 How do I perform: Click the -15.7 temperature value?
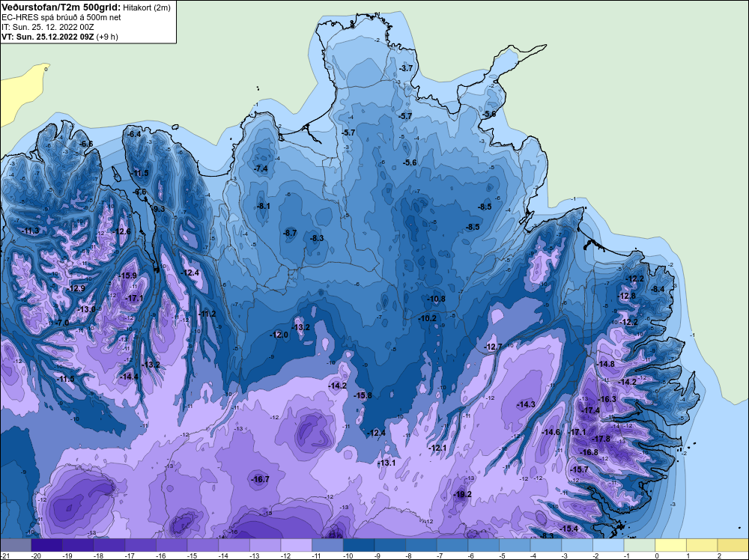pos(580,469)
